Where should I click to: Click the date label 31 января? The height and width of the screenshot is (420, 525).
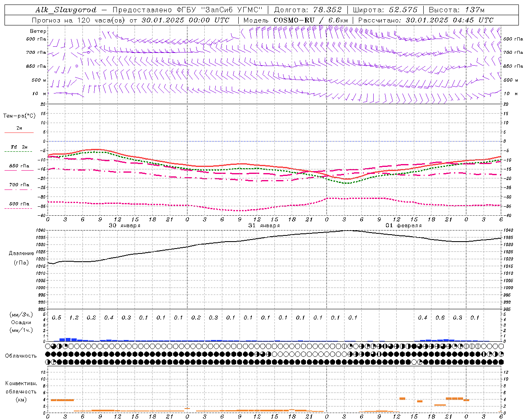[264, 226]
